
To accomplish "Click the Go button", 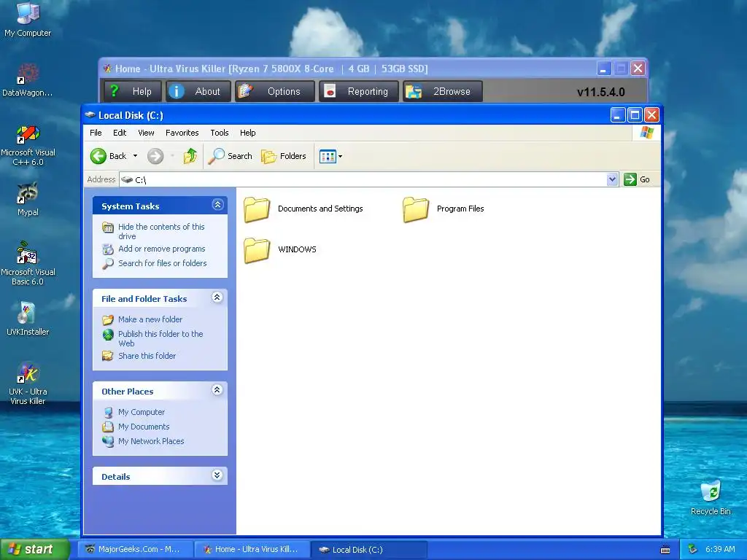I will [x=637, y=179].
